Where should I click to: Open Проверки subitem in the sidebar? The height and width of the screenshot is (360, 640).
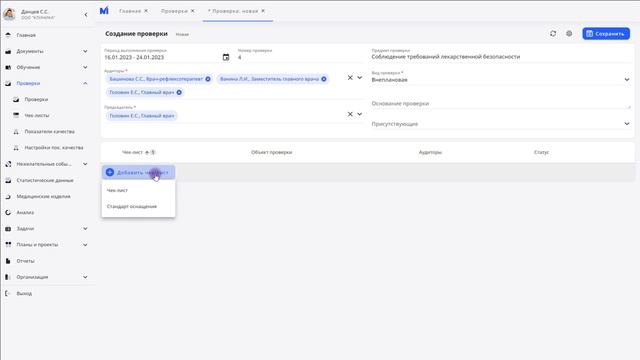pos(36,100)
